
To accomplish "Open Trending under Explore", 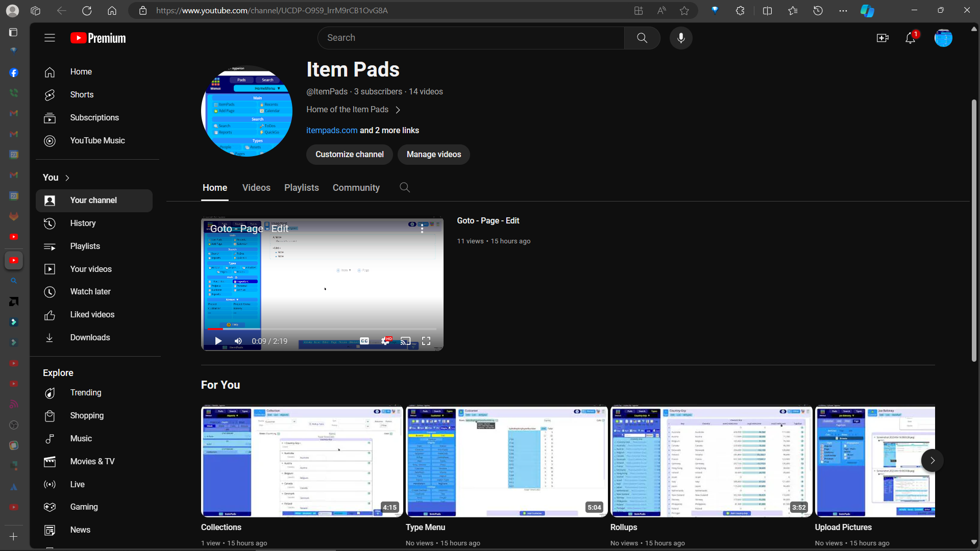I will pyautogui.click(x=94, y=393).
